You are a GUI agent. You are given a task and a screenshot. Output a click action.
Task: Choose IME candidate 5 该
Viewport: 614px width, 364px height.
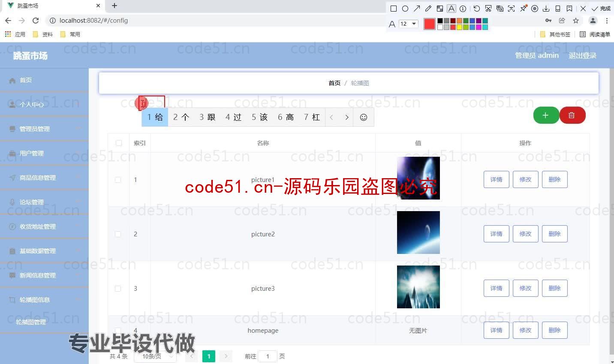click(260, 117)
